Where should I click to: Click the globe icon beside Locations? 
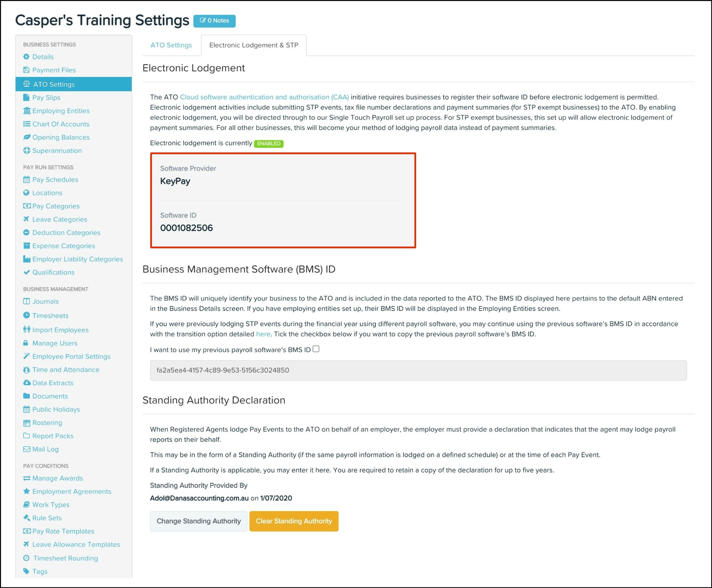26,193
